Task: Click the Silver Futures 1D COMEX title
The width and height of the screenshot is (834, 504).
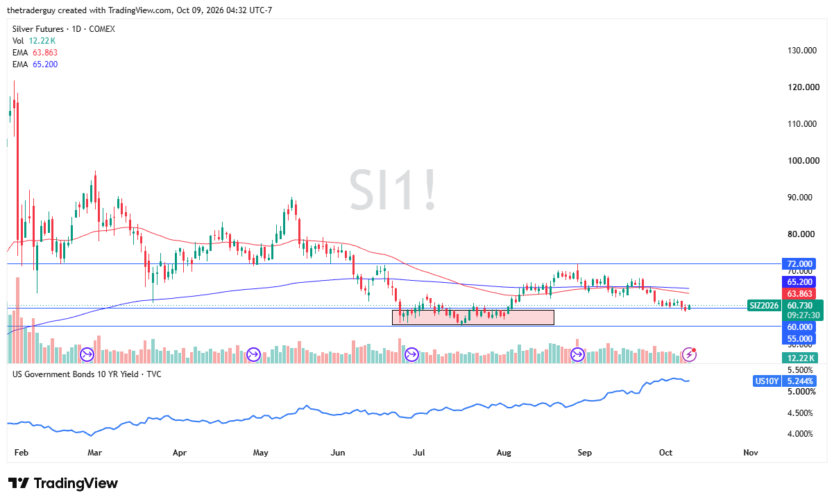Action: (x=64, y=29)
